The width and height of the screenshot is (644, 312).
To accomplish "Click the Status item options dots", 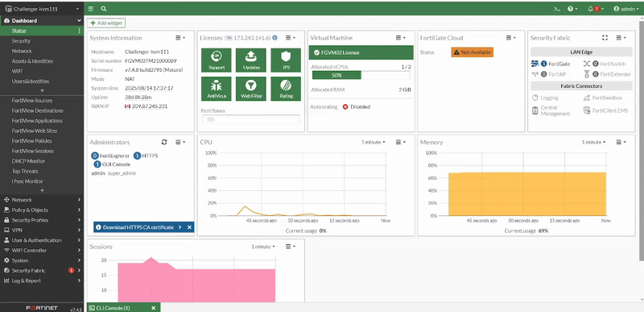I will pos(79,31).
